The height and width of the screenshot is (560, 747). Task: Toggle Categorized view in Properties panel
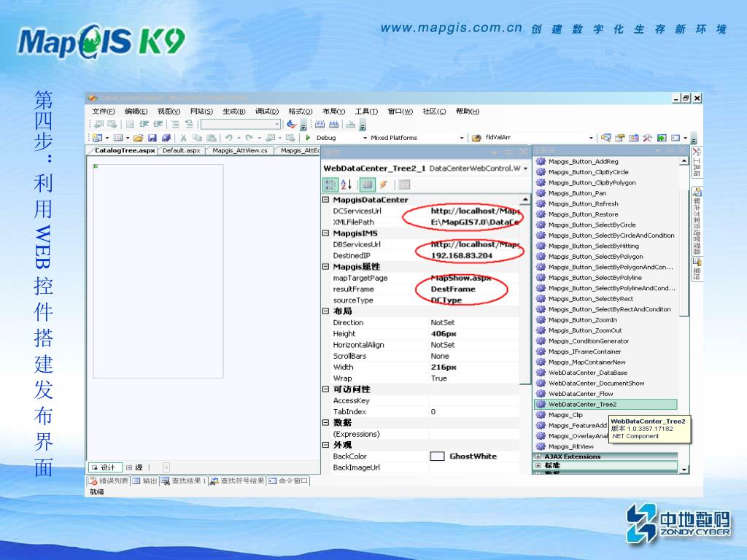click(329, 184)
